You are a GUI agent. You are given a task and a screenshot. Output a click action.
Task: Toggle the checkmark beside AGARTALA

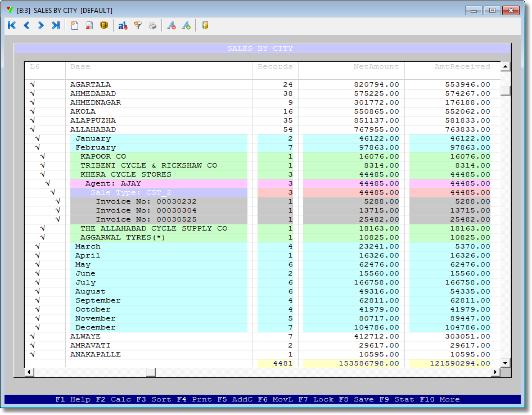(31, 84)
